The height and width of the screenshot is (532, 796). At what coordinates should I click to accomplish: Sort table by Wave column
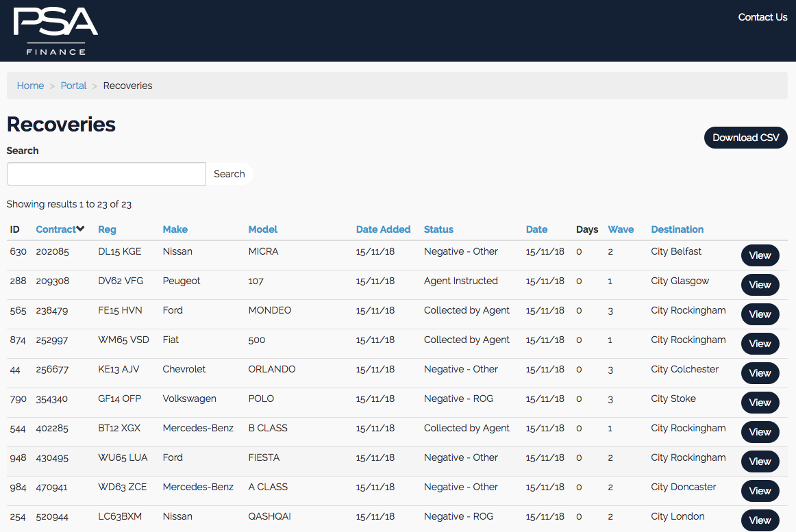[x=621, y=229]
